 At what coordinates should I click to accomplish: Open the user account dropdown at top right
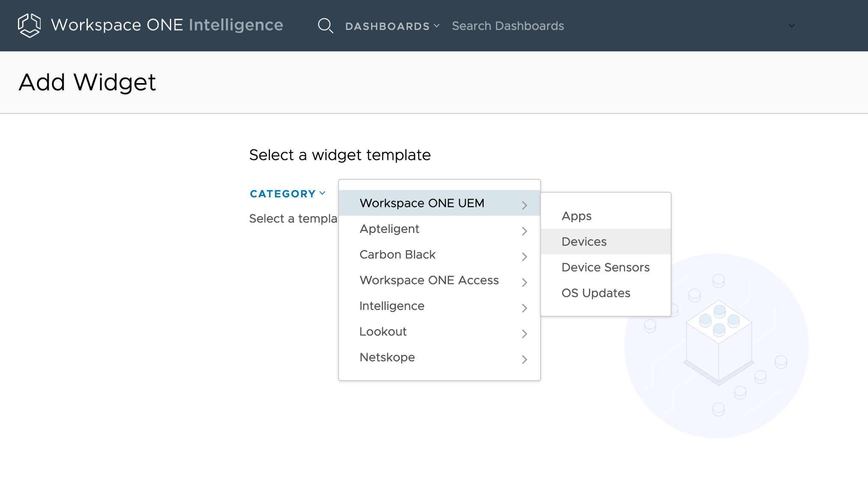pos(791,26)
